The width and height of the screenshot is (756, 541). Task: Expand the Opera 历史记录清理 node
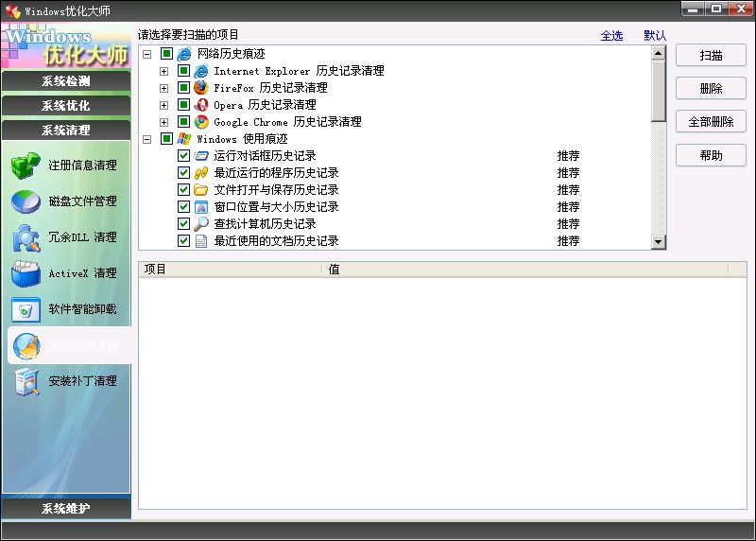[x=164, y=105]
